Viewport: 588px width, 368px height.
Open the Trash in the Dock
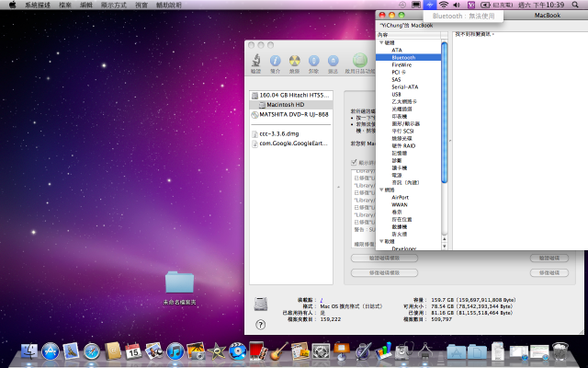[x=560, y=351]
